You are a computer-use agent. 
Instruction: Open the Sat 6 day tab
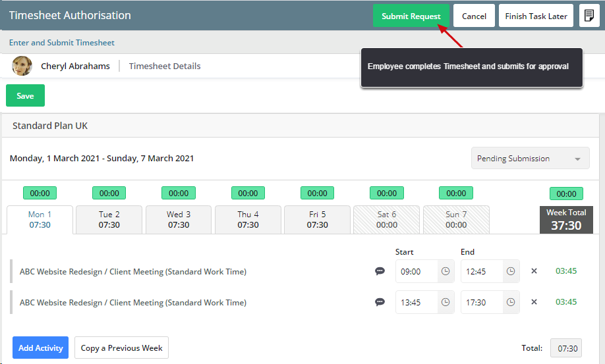(x=387, y=219)
